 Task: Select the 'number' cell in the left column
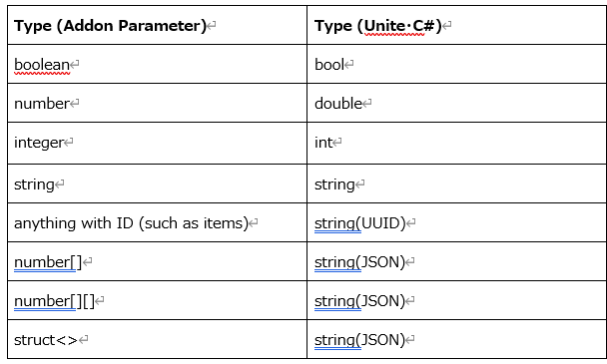point(157,103)
